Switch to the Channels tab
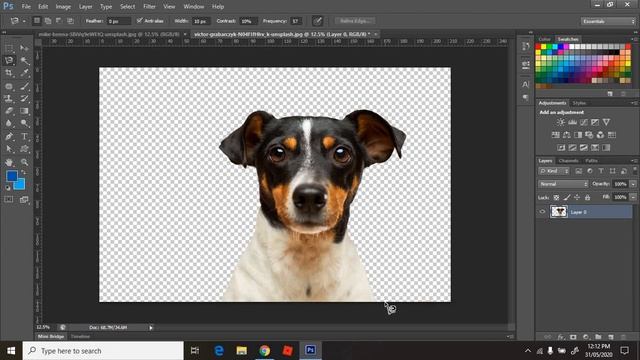 pos(568,161)
